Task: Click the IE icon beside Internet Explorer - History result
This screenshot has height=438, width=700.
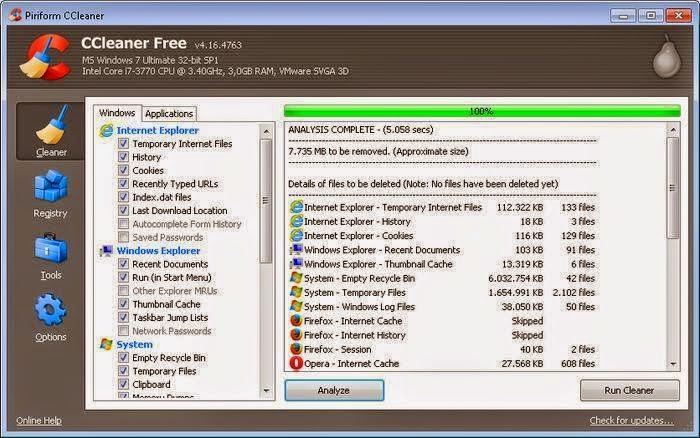Action: (296, 221)
